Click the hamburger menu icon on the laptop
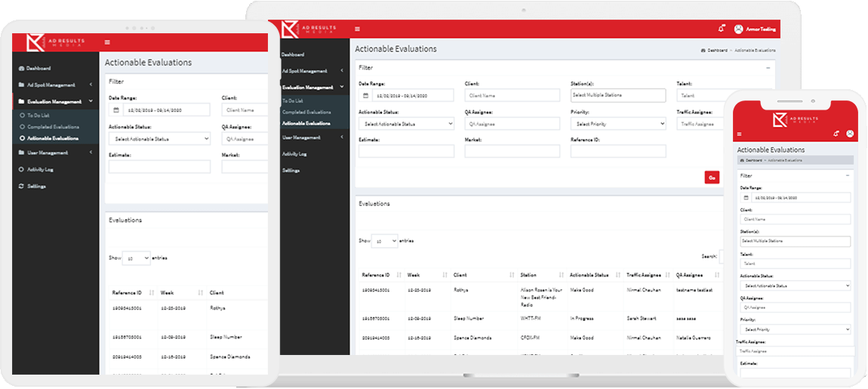The width and height of the screenshot is (868, 389). (x=357, y=29)
